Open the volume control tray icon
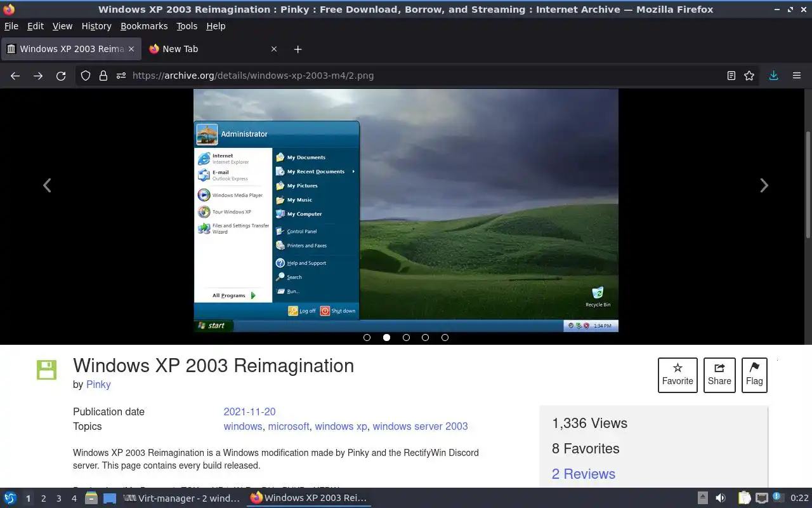Image resolution: width=812 pixels, height=508 pixels. [721, 498]
